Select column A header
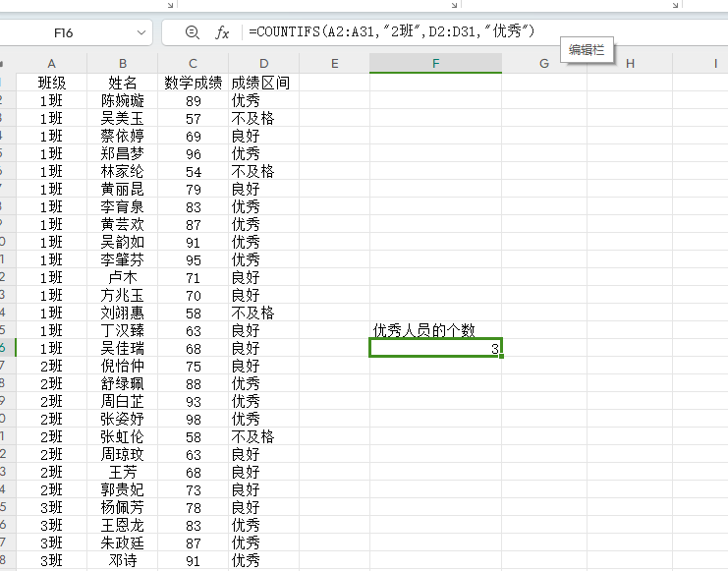Viewport: 728px width, 571px height. pyautogui.click(x=51, y=64)
